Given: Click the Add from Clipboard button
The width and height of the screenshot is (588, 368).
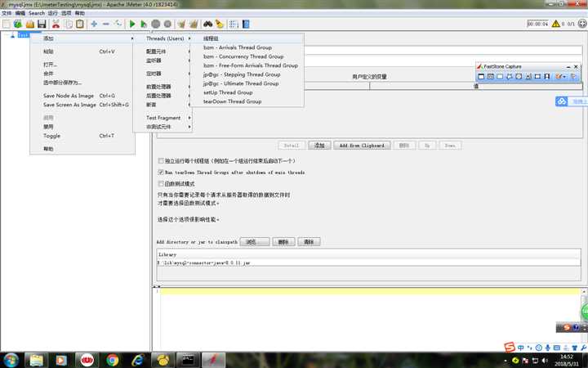Looking at the screenshot, I should [362, 146].
